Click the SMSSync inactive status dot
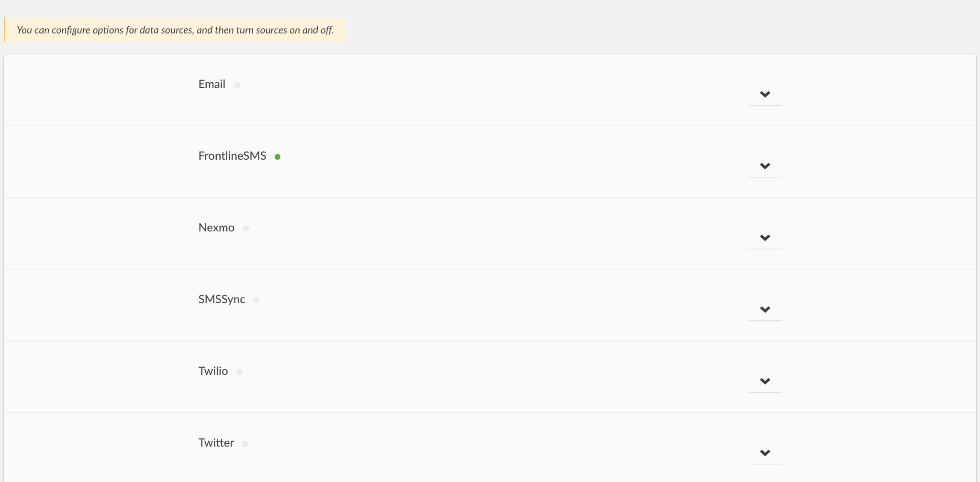Screen dimensions: 980x482 [256, 300]
